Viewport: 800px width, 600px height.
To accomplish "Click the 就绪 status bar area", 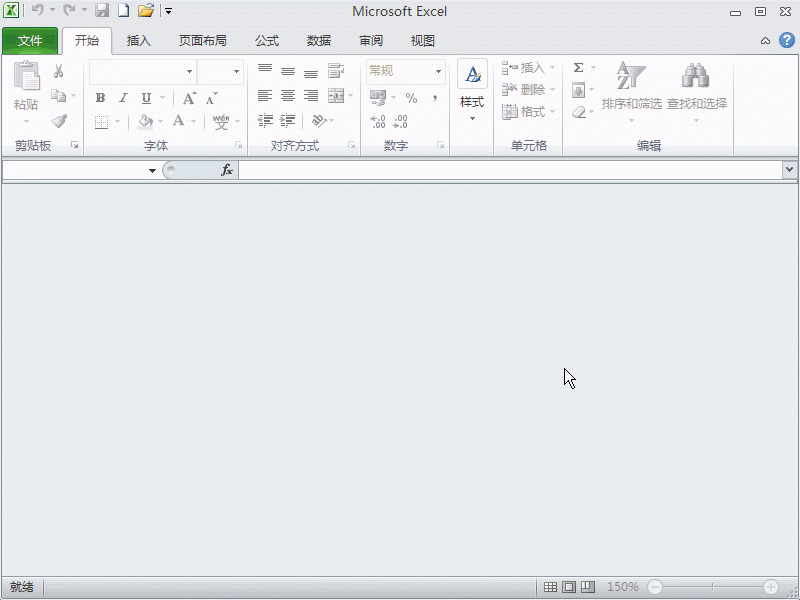I will [x=20, y=587].
